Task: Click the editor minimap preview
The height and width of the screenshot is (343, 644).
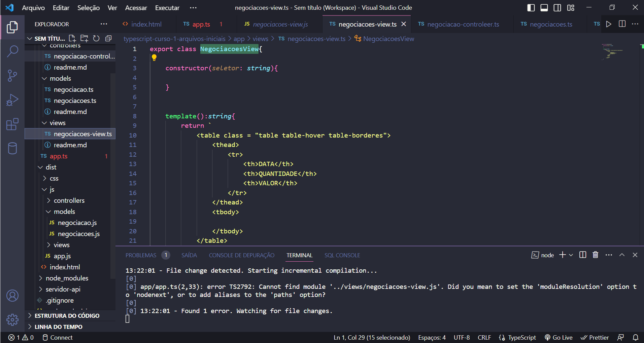Action: coord(613,52)
